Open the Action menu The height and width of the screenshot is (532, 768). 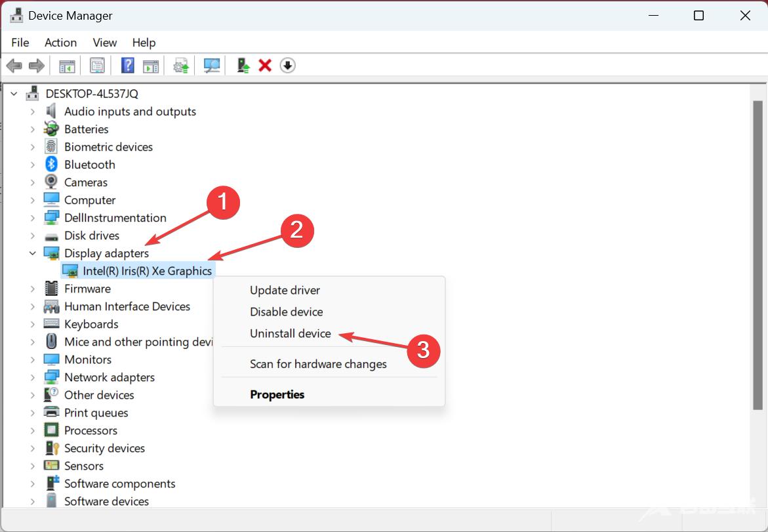tap(61, 43)
